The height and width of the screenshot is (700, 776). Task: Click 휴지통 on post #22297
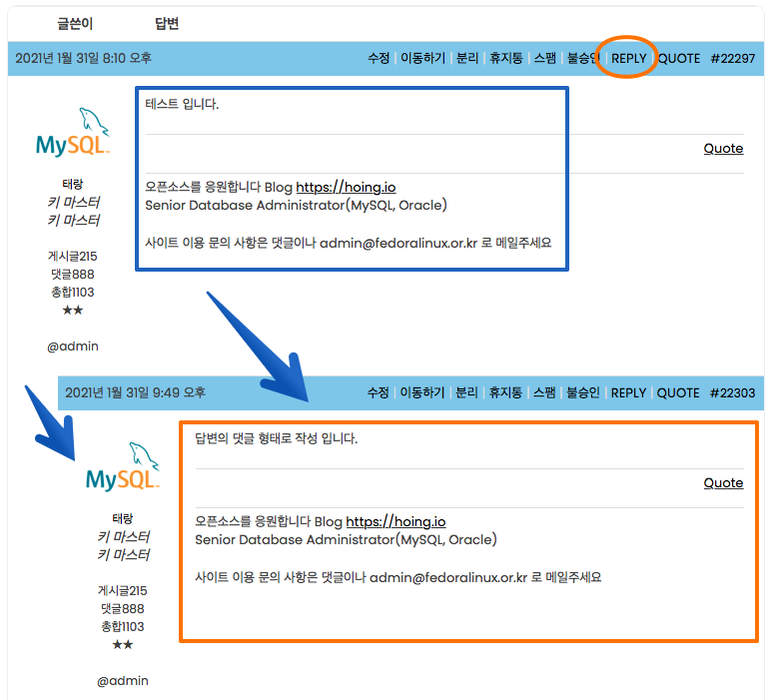pyautogui.click(x=505, y=58)
